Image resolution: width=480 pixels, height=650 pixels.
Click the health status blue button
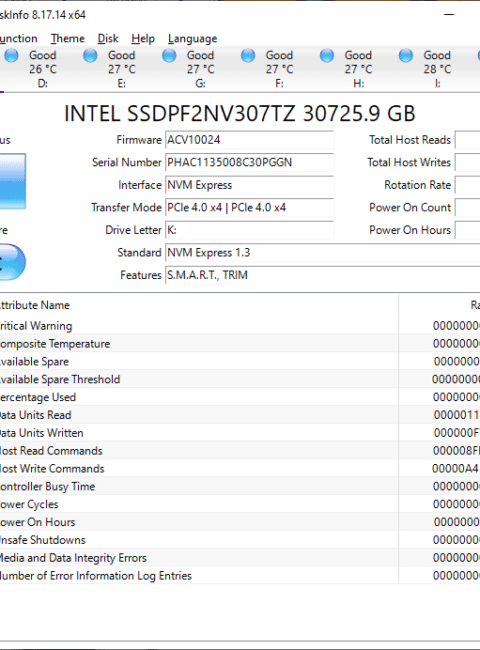tap(13, 181)
